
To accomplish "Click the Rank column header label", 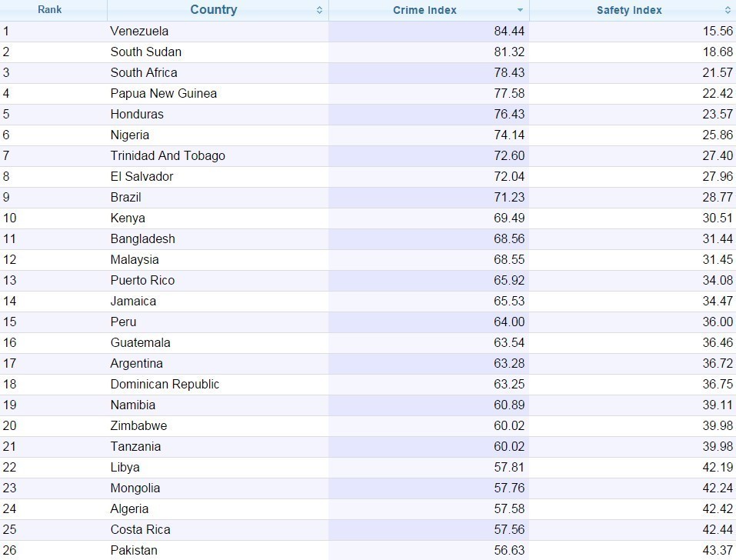I will (x=50, y=10).
